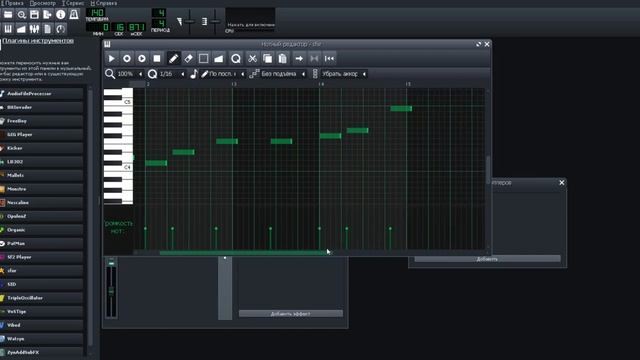Viewport: 640px width, 360px height.
Task: Select TripleOscillator instrument plugin
Action: click(x=42, y=298)
